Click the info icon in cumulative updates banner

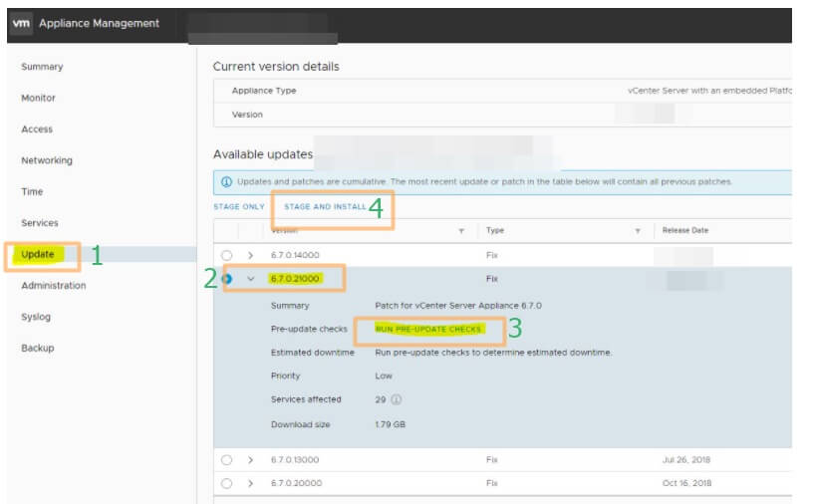point(227,182)
